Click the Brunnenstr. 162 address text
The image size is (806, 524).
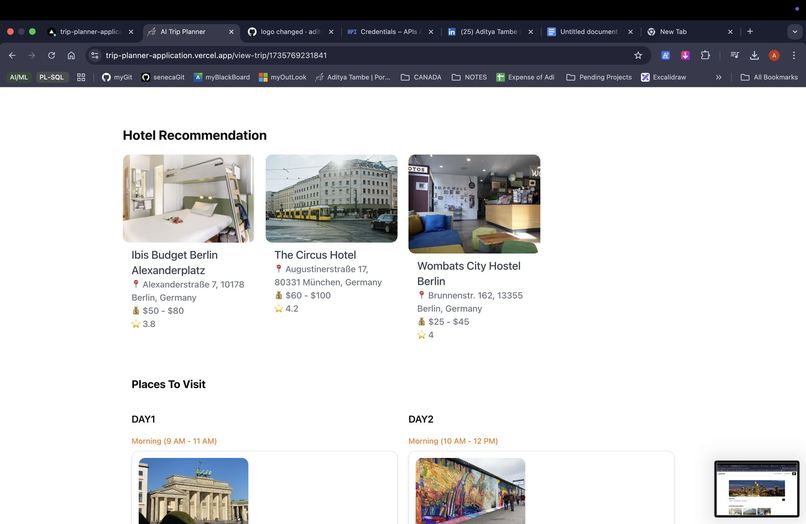click(x=470, y=302)
